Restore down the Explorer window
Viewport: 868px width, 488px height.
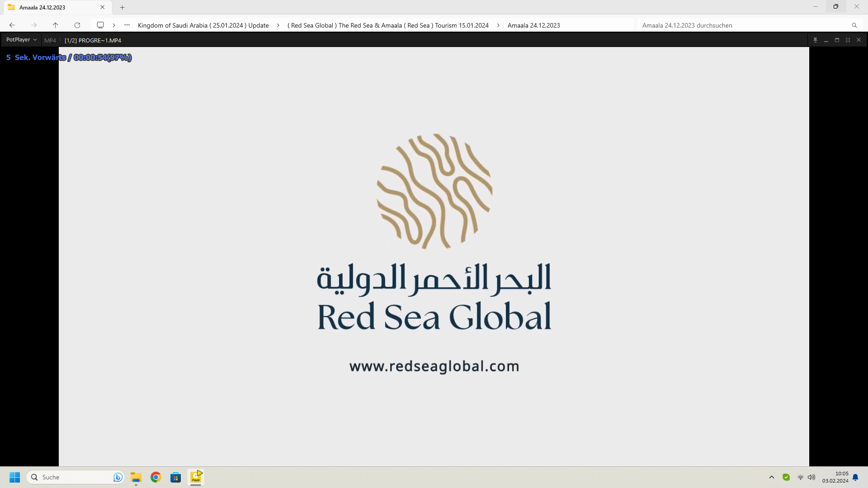coord(836,7)
